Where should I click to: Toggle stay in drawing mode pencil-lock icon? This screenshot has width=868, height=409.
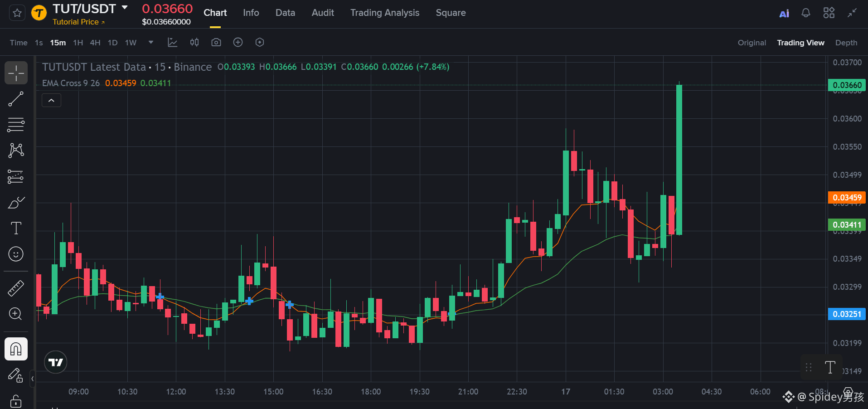coord(16,375)
